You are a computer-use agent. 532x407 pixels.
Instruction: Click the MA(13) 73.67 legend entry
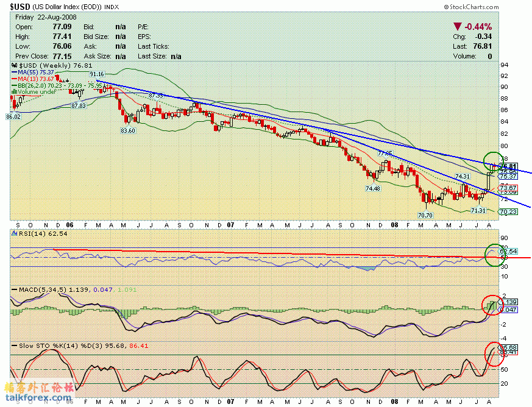33,79
